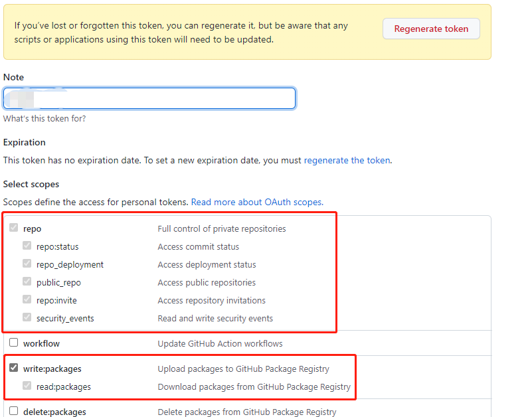The width and height of the screenshot is (532, 417).
Task: Click the repo:status checkbox
Action: 27,246
